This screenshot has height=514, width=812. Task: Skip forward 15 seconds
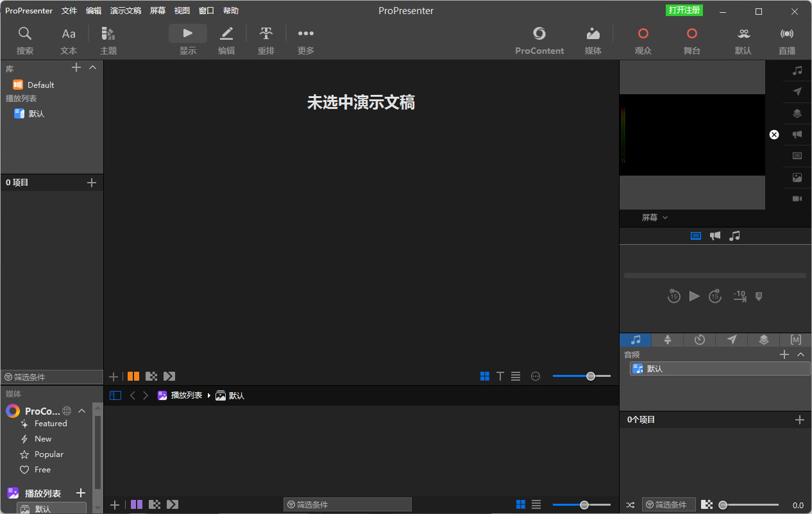pos(715,296)
